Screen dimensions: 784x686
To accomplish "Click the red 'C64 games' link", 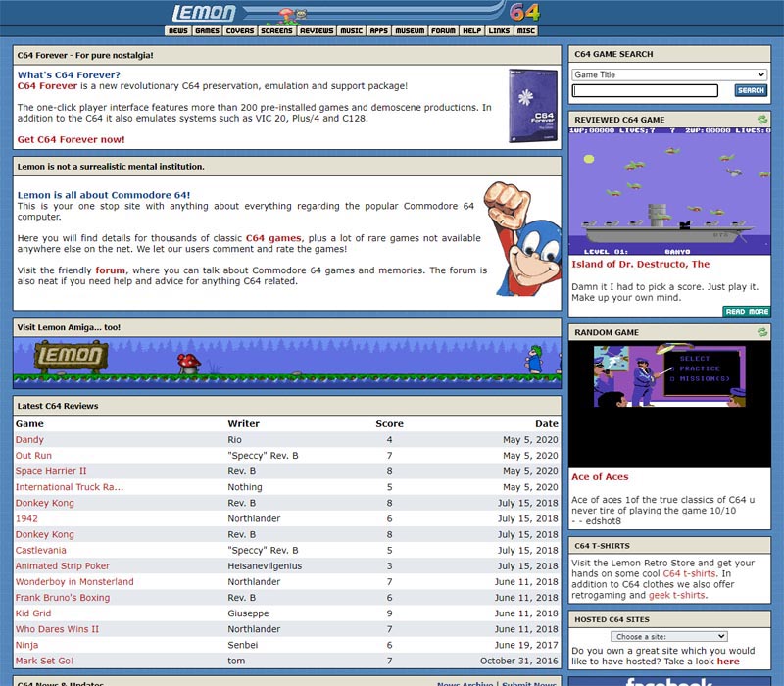I will click(x=273, y=238).
